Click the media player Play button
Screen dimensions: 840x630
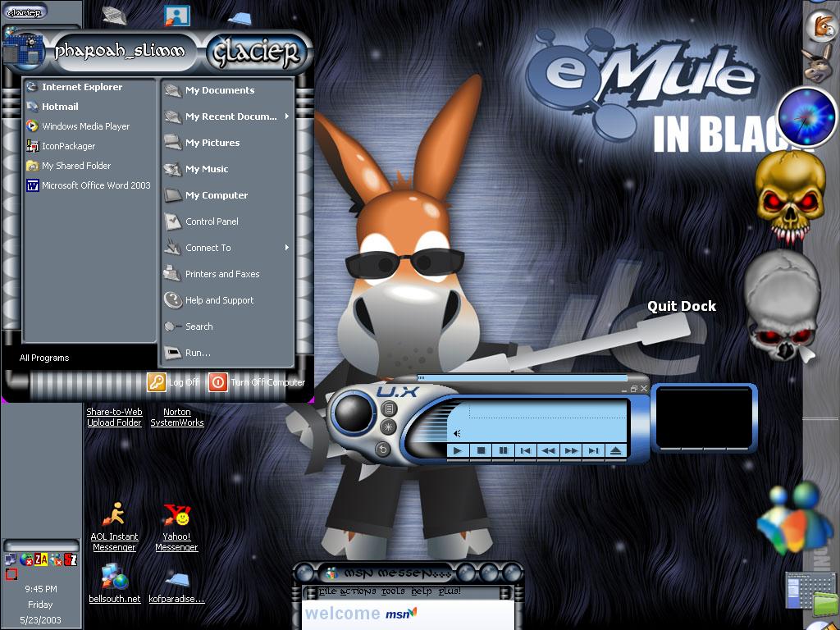458,450
